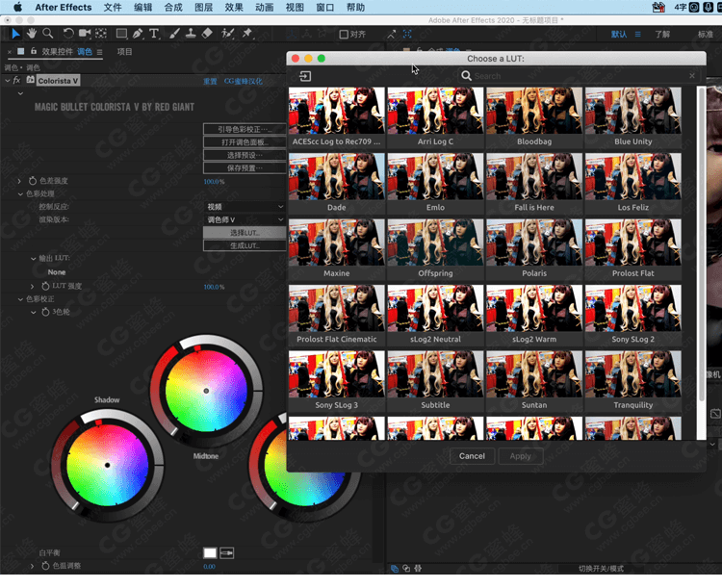This screenshot has width=722, height=588.
Task: Open the 文件 menu
Action: click(113, 8)
